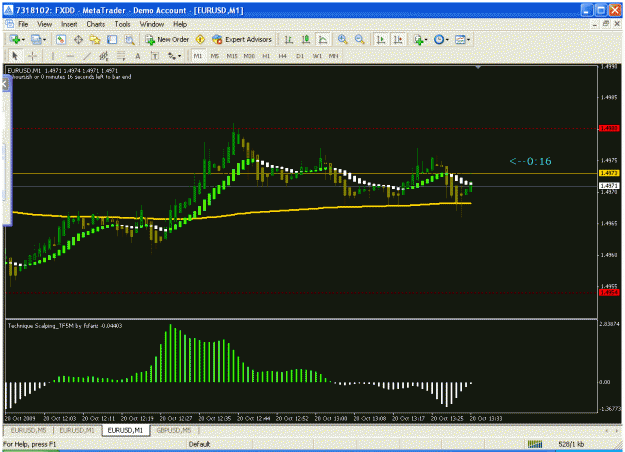625x452 pixels.
Task: Toggle Chart Shift in the toolbar
Action: (398, 39)
